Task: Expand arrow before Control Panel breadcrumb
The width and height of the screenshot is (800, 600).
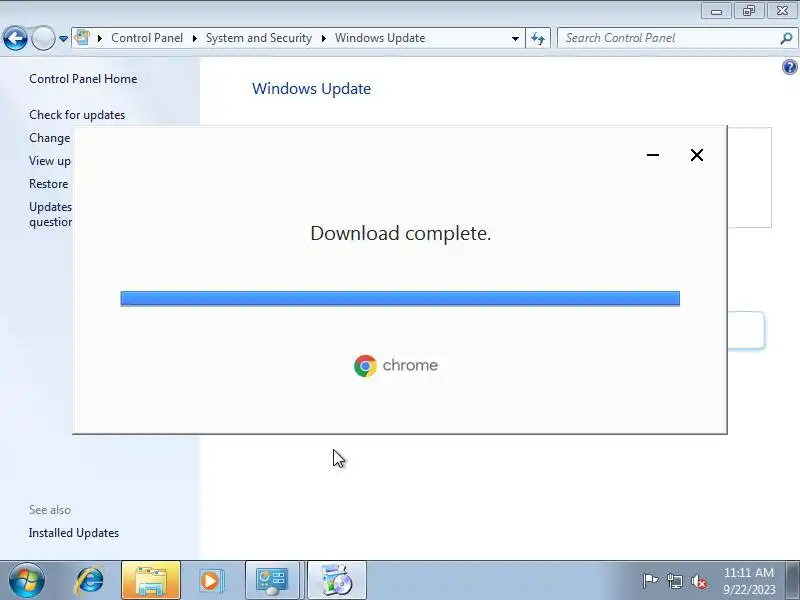Action: point(99,38)
